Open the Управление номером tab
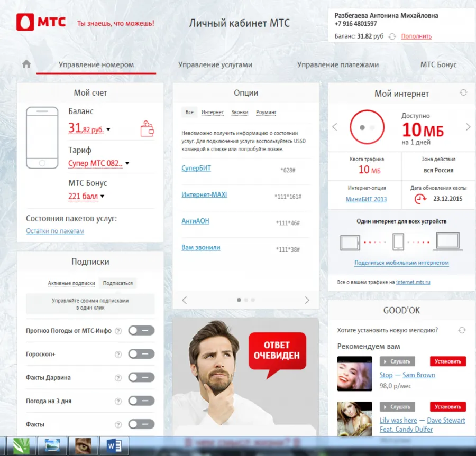This screenshot has width=476, height=456. click(96, 64)
